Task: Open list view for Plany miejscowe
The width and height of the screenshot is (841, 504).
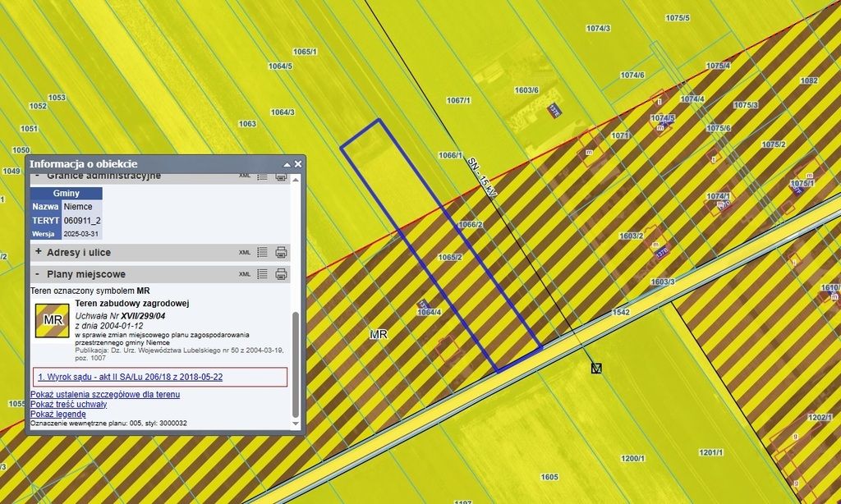Action: pyautogui.click(x=263, y=274)
